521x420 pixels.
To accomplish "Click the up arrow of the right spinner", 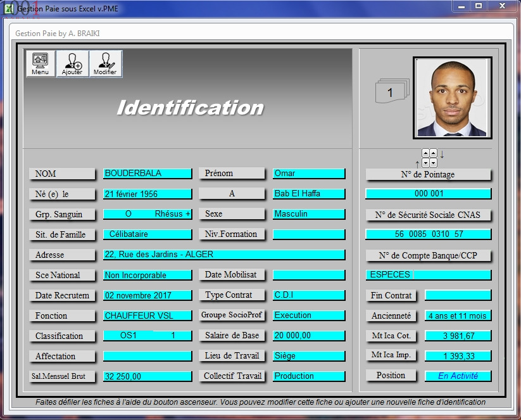I will (x=433, y=153).
